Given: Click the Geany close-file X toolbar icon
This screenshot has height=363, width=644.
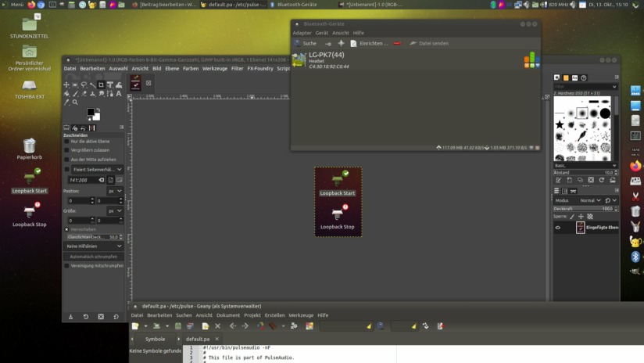Looking at the screenshot, I should [x=218, y=326].
